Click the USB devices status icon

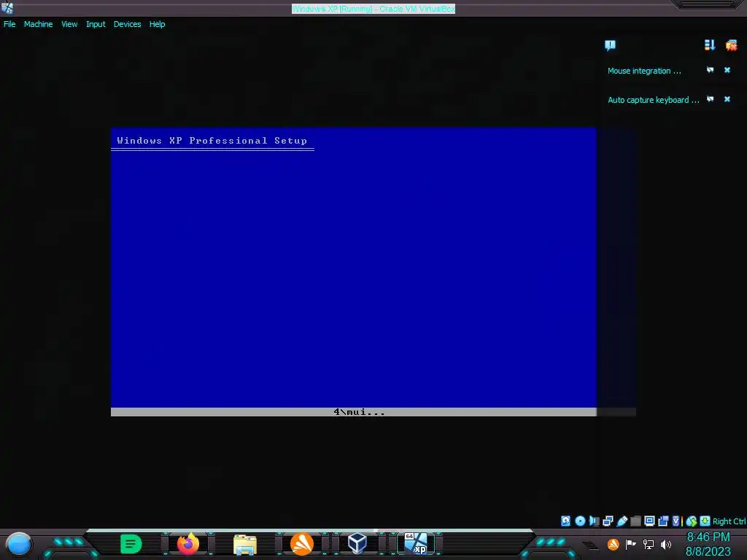pyautogui.click(x=622, y=521)
